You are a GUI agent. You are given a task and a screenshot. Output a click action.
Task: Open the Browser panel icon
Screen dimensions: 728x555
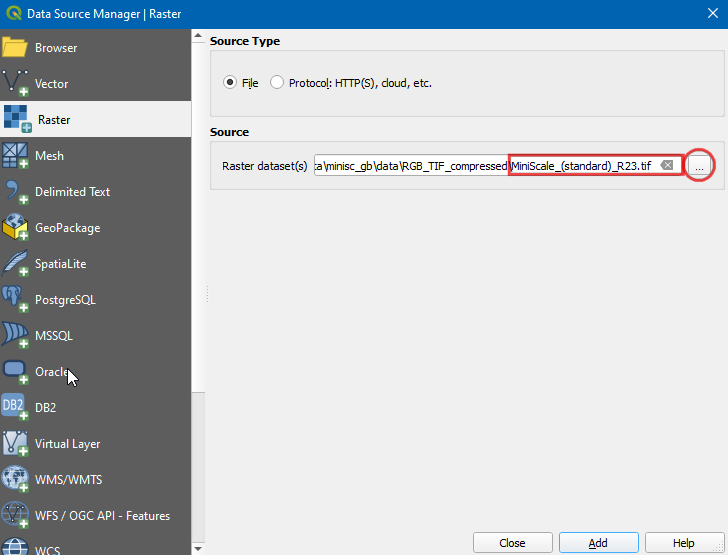tap(15, 47)
